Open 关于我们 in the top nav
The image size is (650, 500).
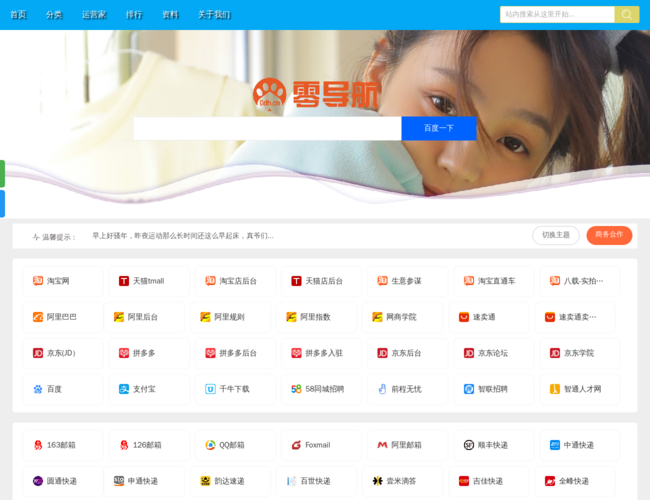214,15
